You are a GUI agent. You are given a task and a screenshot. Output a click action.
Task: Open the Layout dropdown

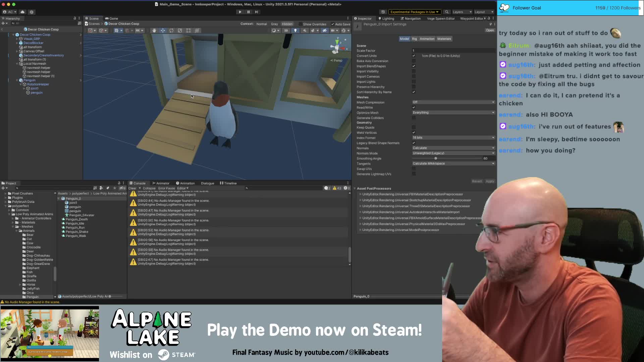[484, 12]
